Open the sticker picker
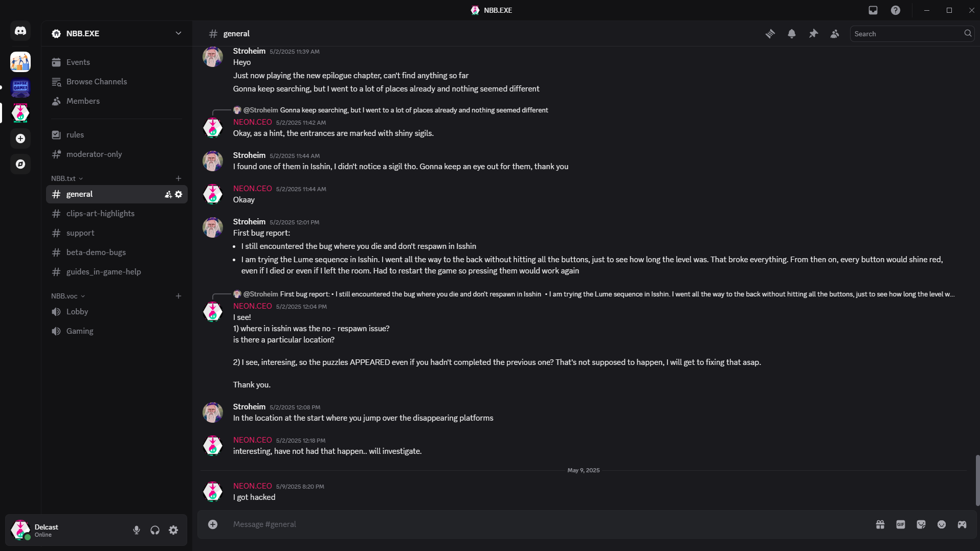This screenshot has height=551, width=980. pyautogui.click(x=921, y=524)
